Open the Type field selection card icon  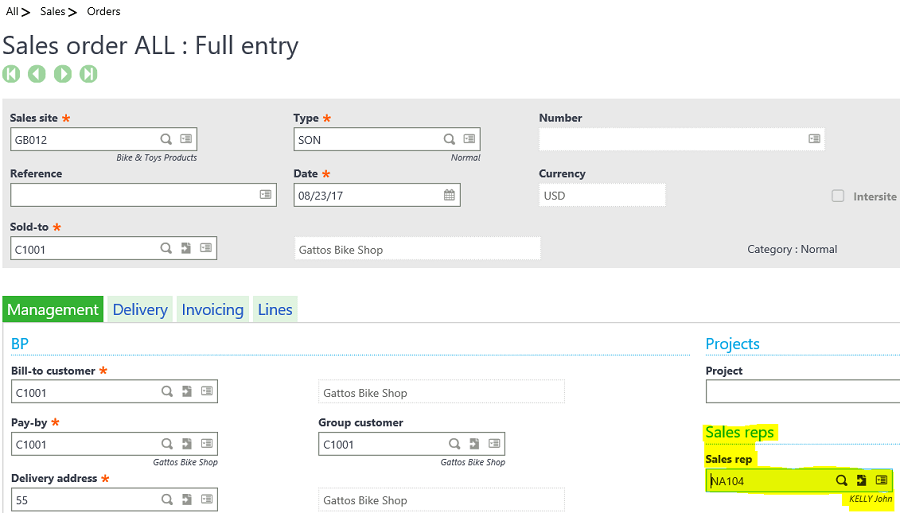click(x=470, y=139)
